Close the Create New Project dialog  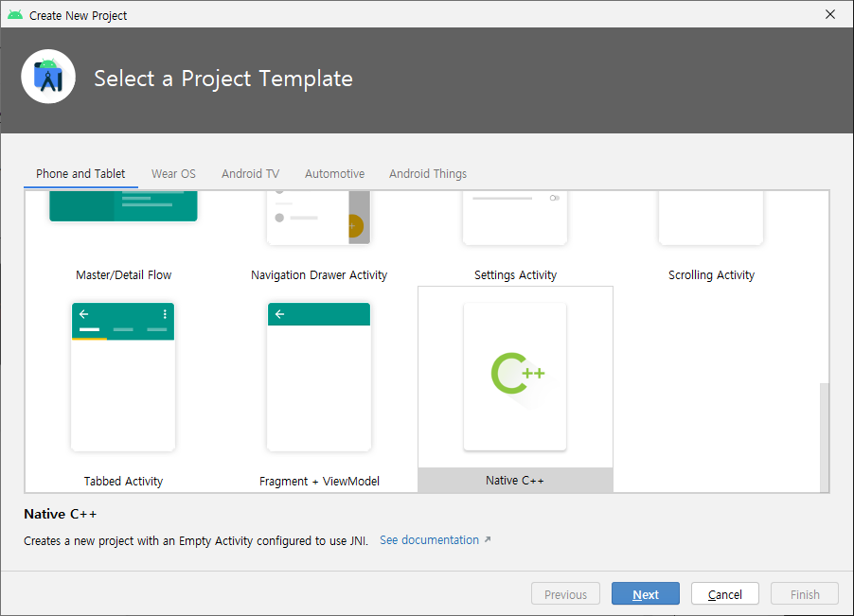coord(830,15)
